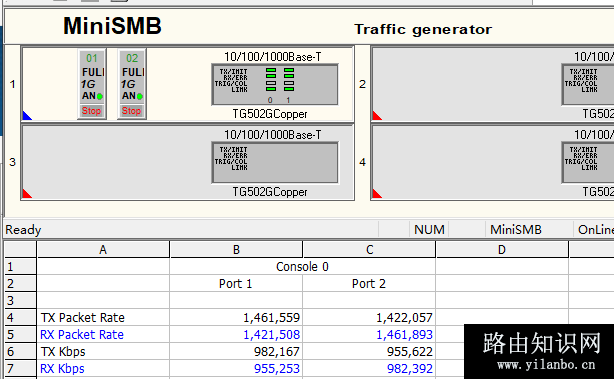Screen dimensions: 614x379
Task: Click the value 955,622
Action: pyautogui.click(x=410, y=352)
